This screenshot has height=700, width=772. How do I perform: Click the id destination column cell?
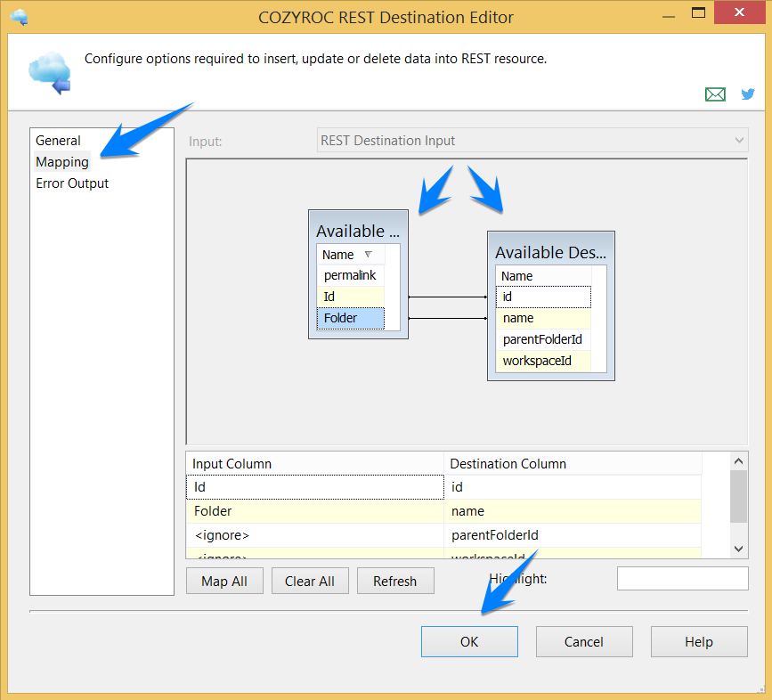[573, 487]
